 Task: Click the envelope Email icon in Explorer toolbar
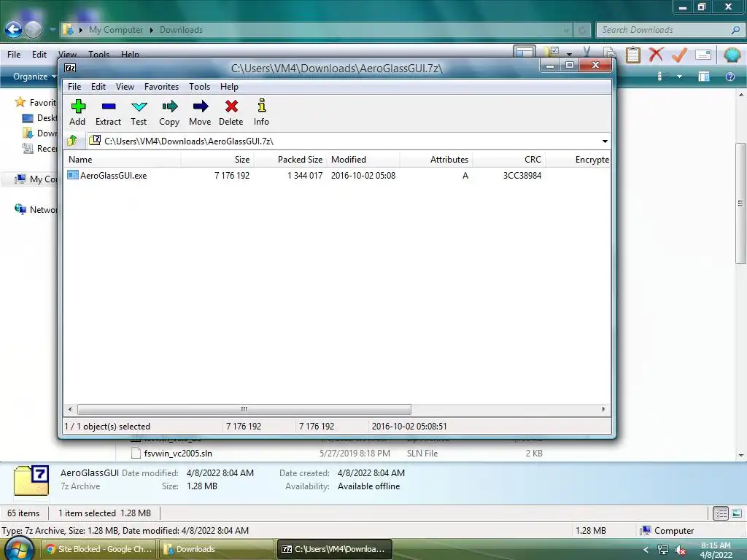pos(703,55)
